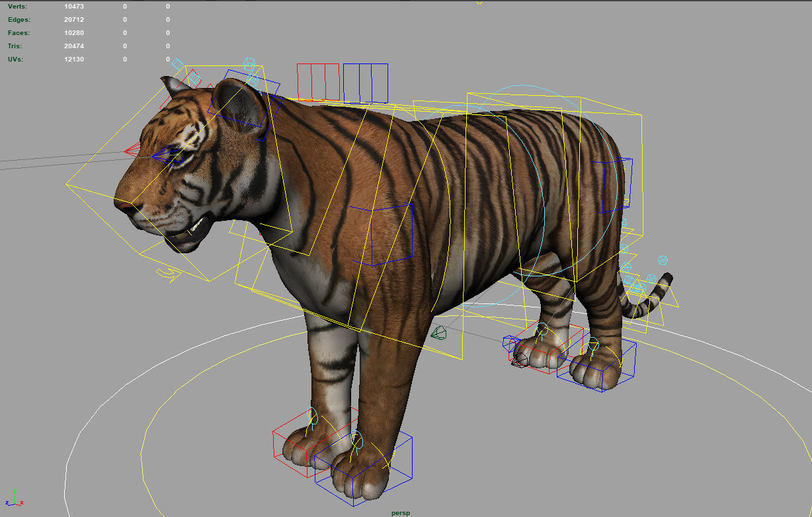Select the red pyramid control near the nose

[132, 150]
